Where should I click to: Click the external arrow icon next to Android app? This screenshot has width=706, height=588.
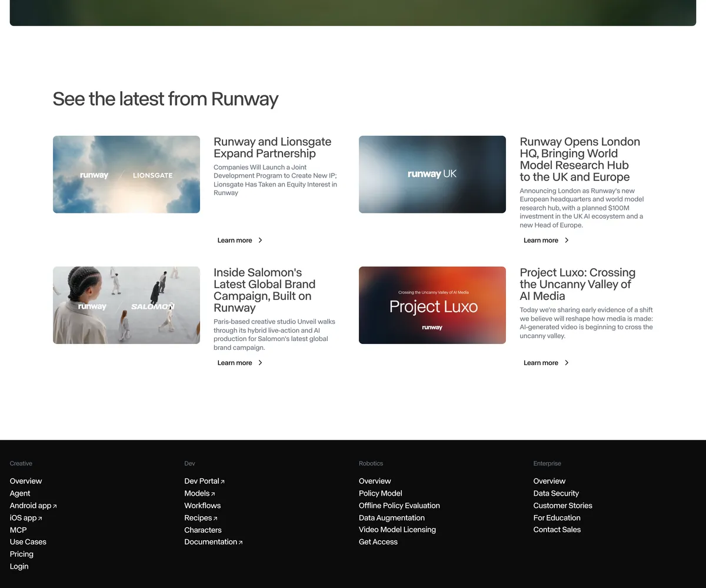(x=55, y=506)
